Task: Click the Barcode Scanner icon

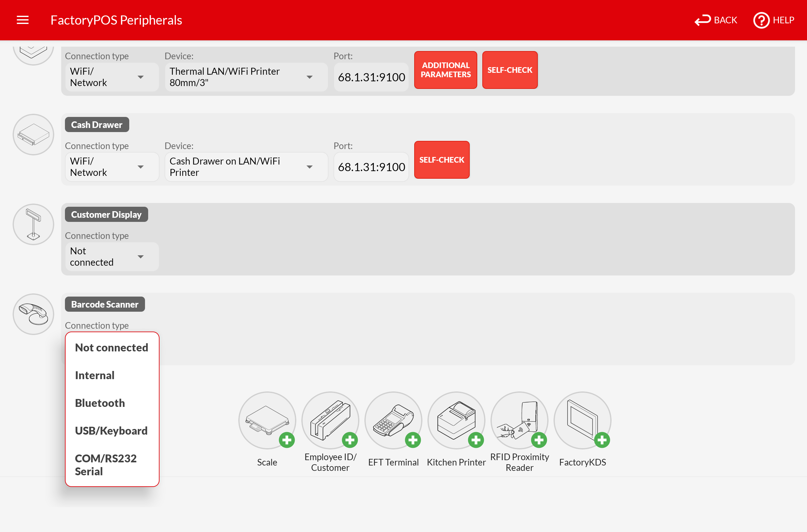Action: click(x=33, y=314)
